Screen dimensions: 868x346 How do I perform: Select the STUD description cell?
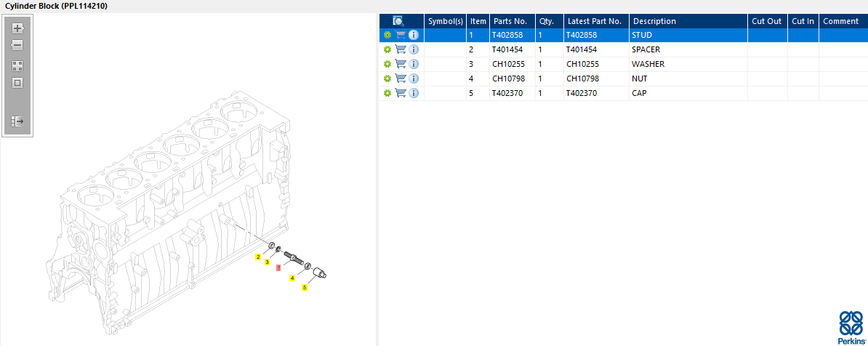[x=688, y=35]
